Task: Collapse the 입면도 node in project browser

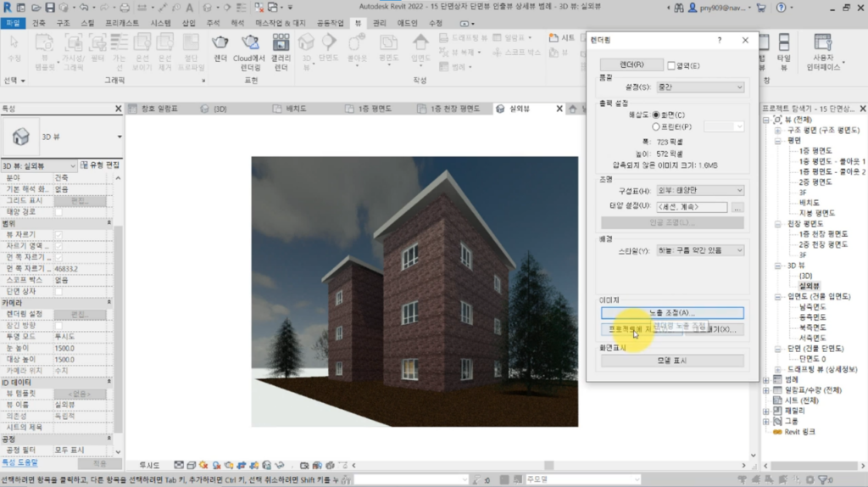Action: (x=778, y=296)
